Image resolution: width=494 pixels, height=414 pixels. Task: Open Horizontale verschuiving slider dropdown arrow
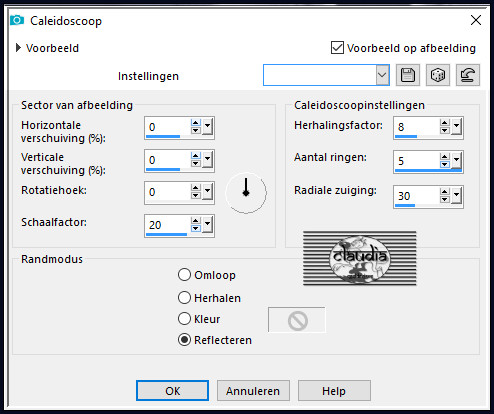point(207,127)
